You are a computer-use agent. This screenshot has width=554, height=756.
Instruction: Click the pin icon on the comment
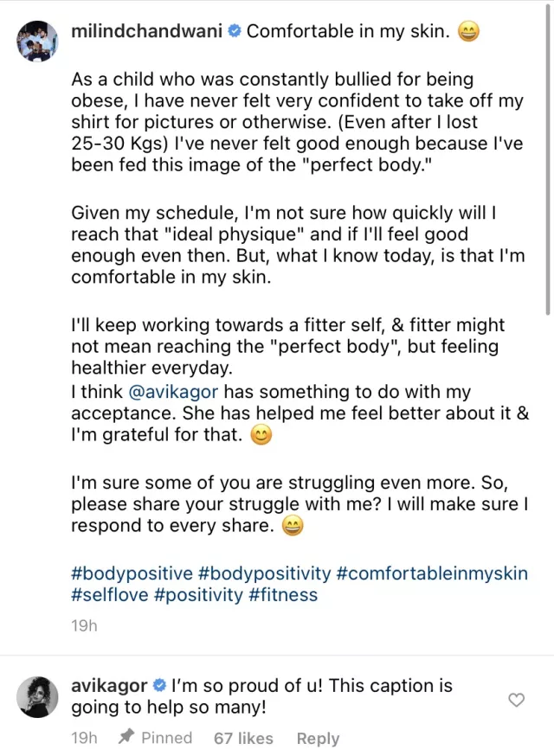[127, 737]
